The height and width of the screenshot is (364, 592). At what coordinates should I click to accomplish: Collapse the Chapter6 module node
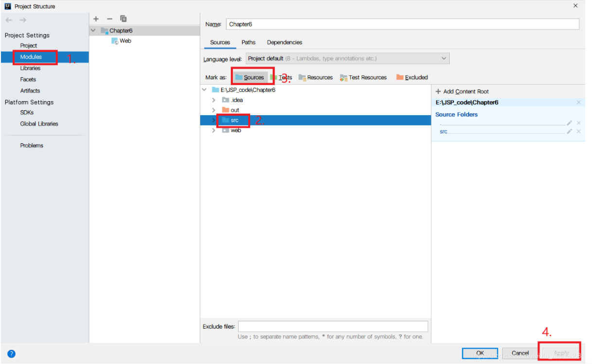[x=93, y=31]
